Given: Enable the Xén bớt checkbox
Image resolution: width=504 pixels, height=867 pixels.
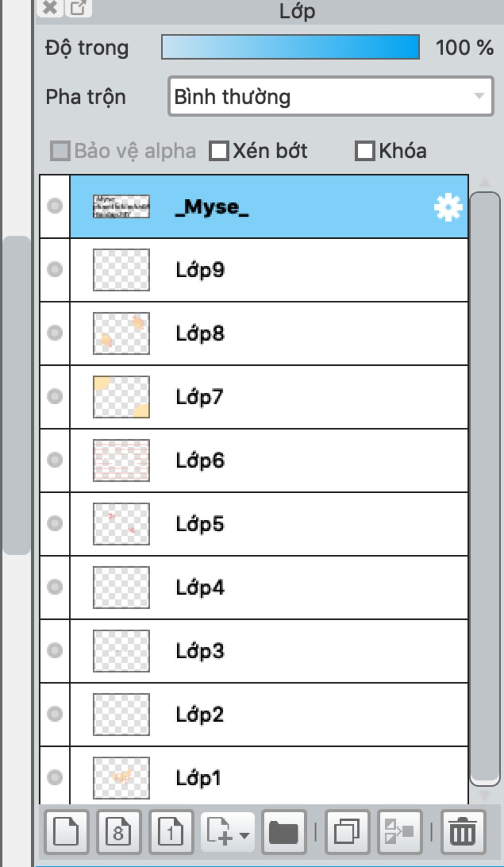Looking at the screenshot, I should point(219,151).
